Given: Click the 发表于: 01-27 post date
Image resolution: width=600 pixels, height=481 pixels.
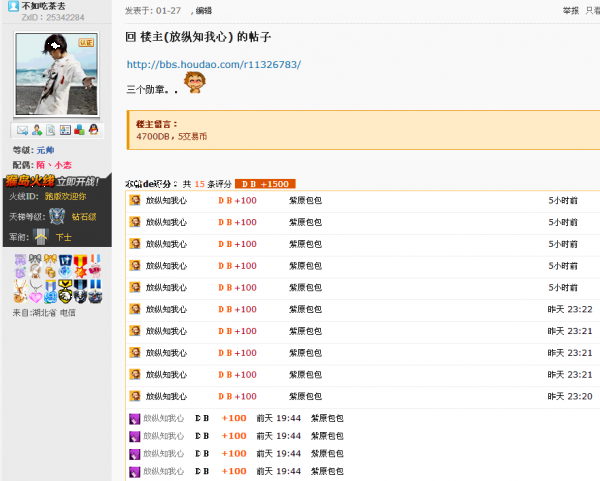Looking at the screenshot, I should 153,11.
